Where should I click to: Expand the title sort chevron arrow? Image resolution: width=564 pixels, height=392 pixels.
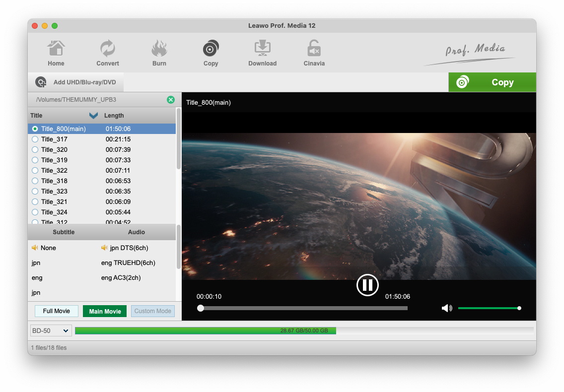[93, 116]
